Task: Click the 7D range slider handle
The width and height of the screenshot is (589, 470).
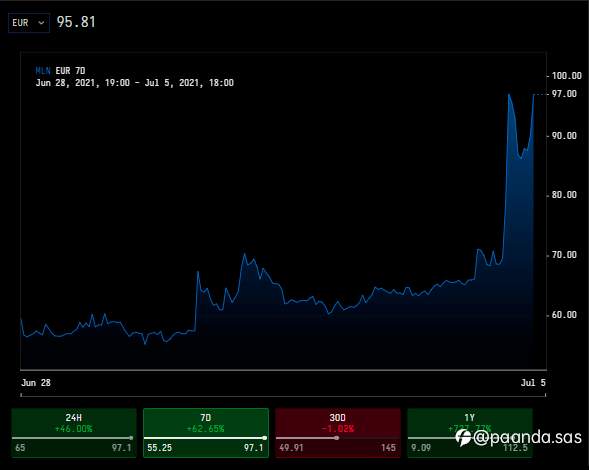Action: pos(265,438)
